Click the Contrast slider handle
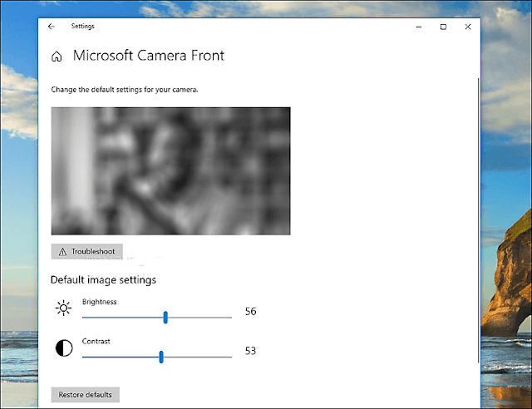The width and height of the screenshot is (532, 409). pos(161,357)
